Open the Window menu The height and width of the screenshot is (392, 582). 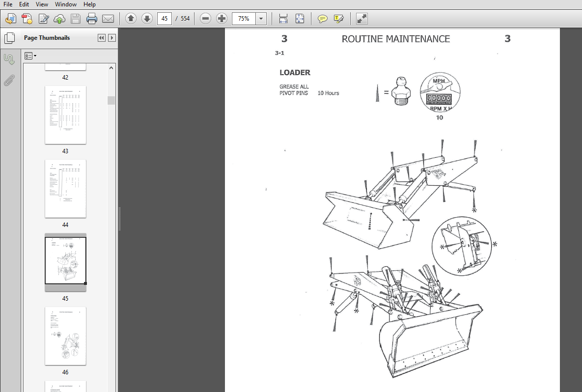[x=66, y=4]
